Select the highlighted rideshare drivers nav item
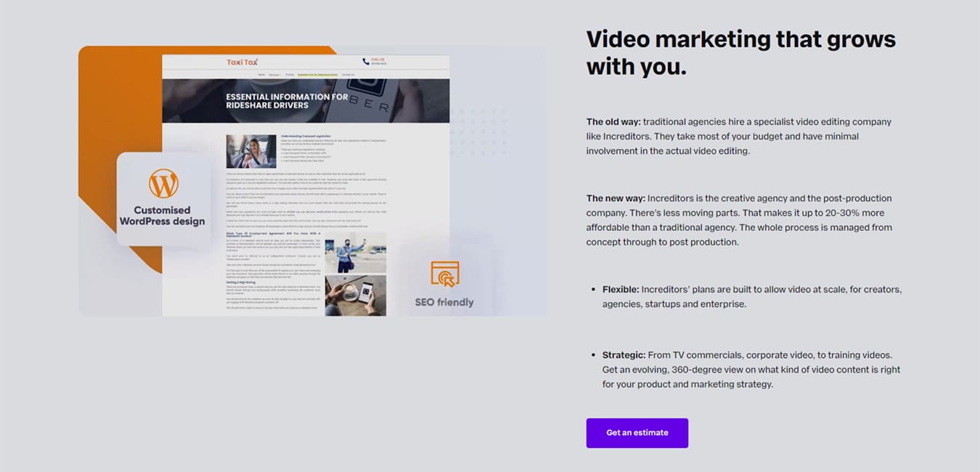 point(317,75)
